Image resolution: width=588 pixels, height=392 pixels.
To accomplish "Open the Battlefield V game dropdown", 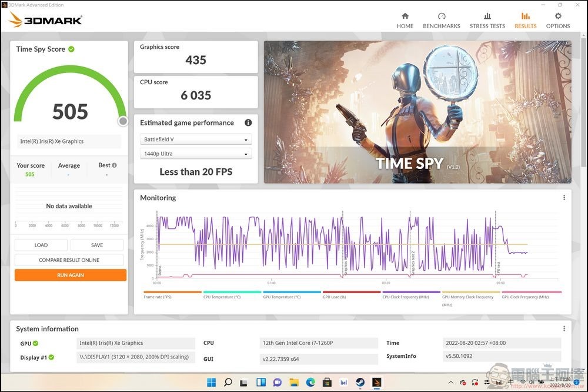I will 195,139.
